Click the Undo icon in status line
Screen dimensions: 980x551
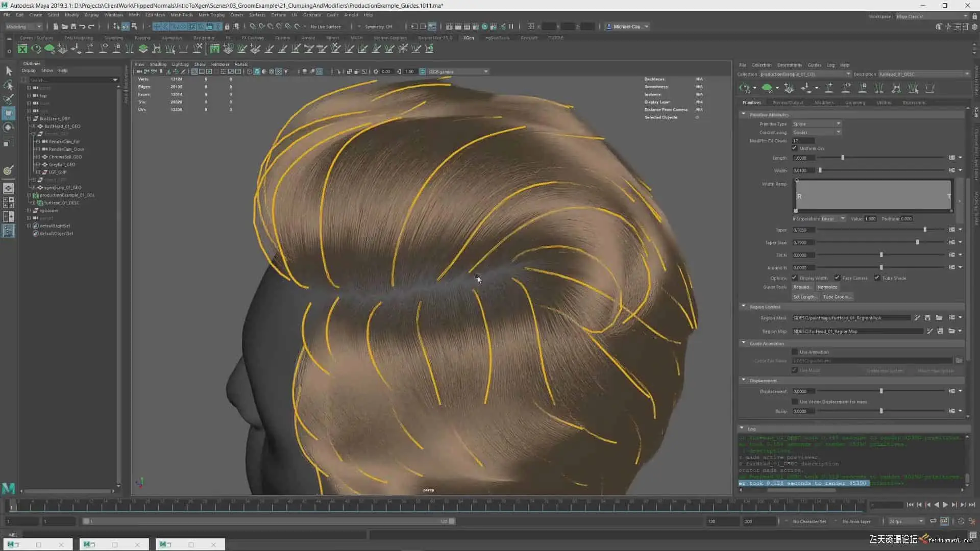coord(82,27)
